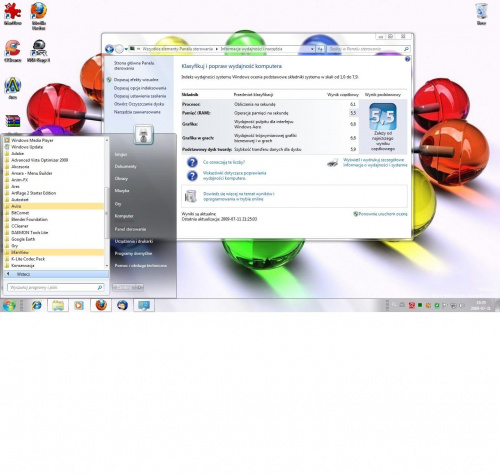Launch the Ares desktop shortcut
500x474 pixels.
pos(13,88)
